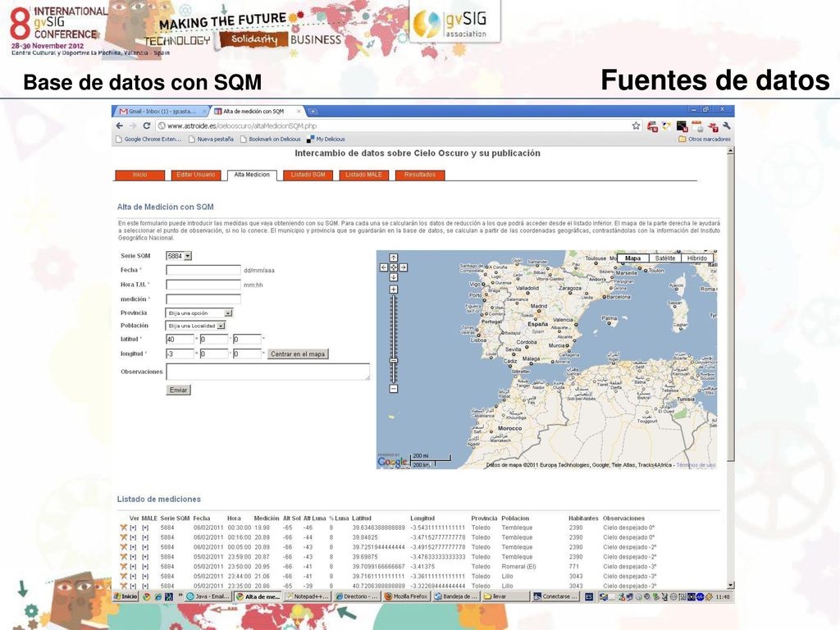Click the black terminal-style extension icon
Viewport: 840px width, 630px height.
(x=682, y=126)
